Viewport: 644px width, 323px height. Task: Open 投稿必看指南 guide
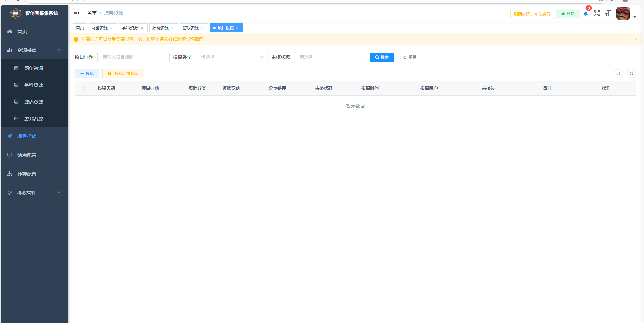(123, 73)
